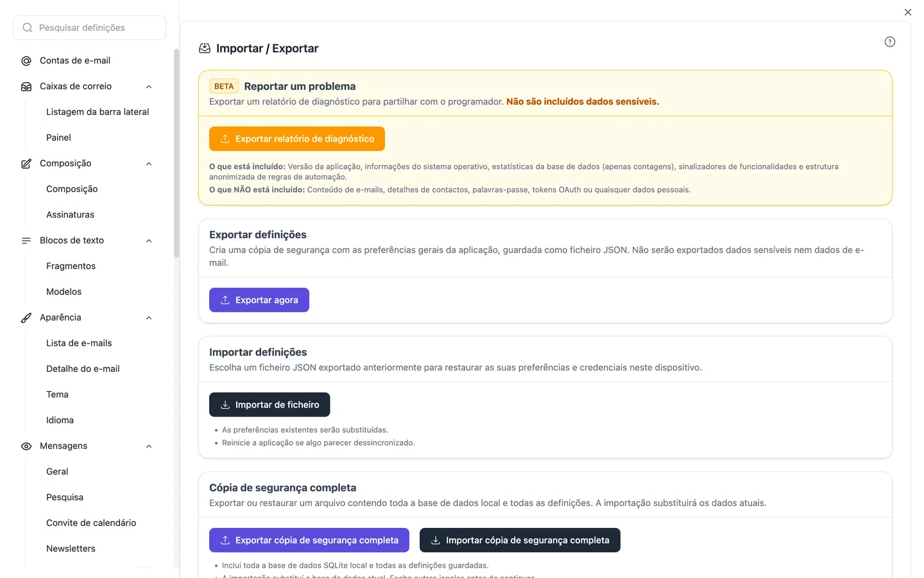Image resolution: width=924 pixels, height=578 pixels.
Task: Collapse the Mensagens section chevron
Action: pos(149,446)
